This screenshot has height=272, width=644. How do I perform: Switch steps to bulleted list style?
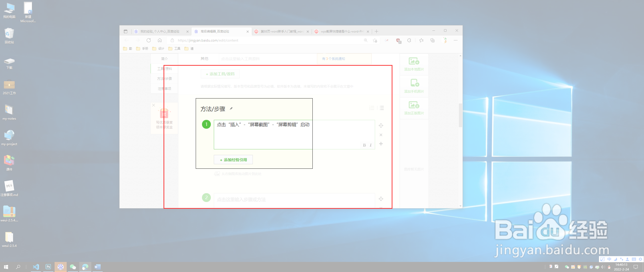(382, 108)
